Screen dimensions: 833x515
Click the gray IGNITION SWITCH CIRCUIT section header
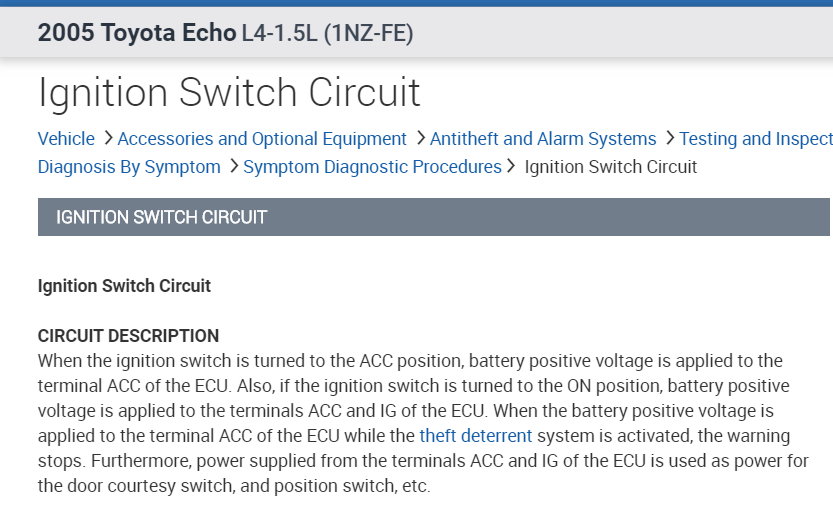[433, 217]
